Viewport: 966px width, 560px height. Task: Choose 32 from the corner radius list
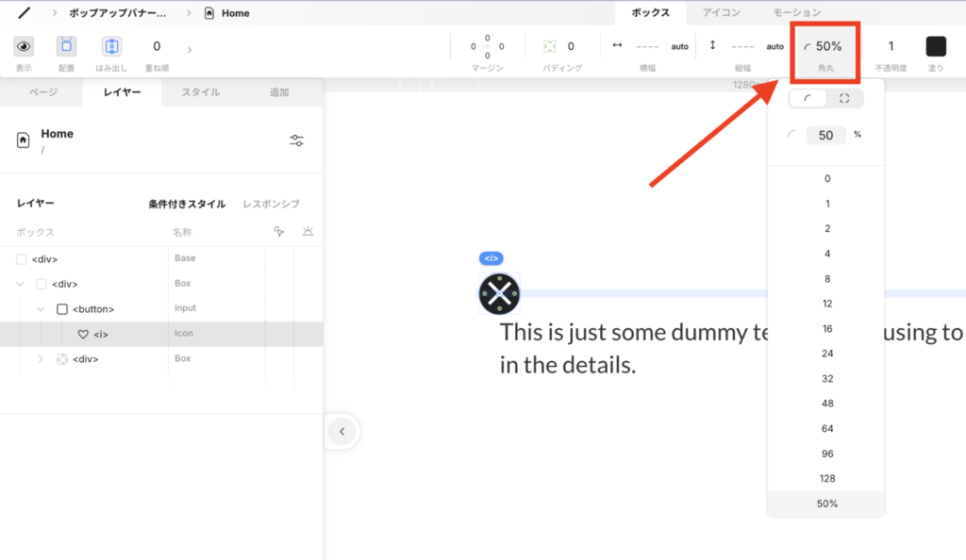click(x=826, y=378)
